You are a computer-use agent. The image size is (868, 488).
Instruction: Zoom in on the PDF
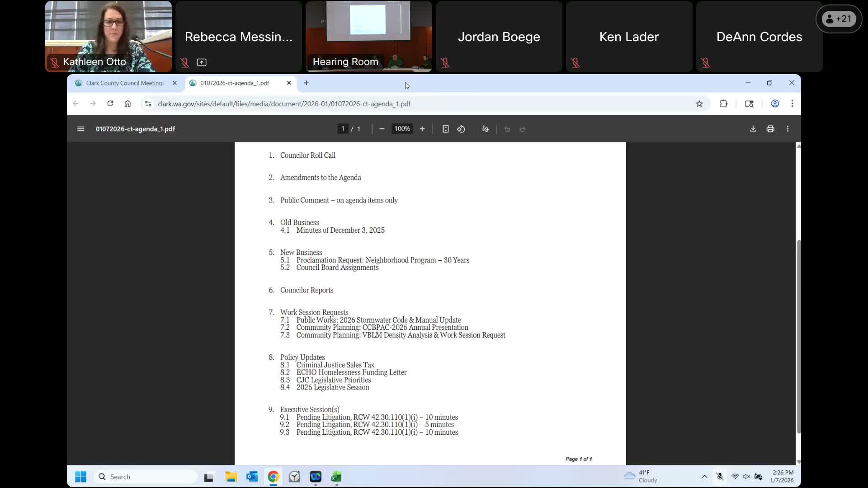click(422, 129)
